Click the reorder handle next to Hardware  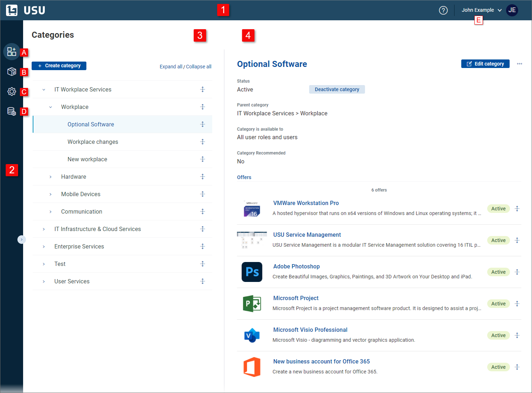pos(203,177)
